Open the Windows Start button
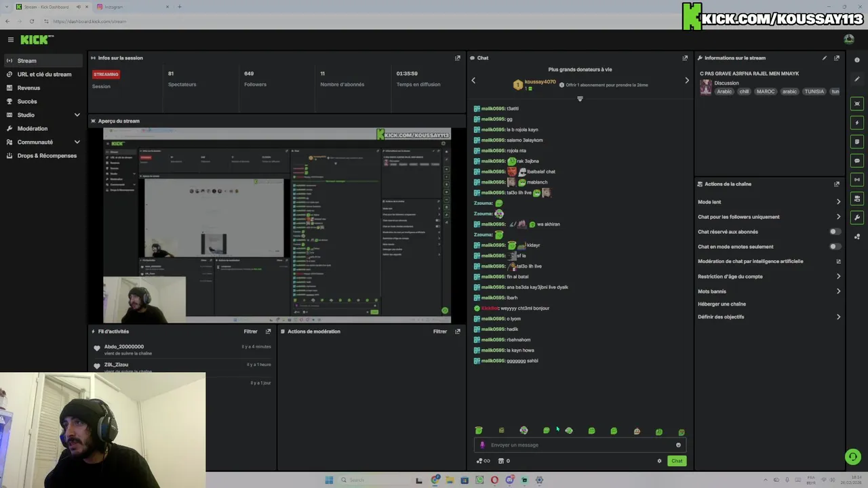The image size is (868, 488). [329, 480]
